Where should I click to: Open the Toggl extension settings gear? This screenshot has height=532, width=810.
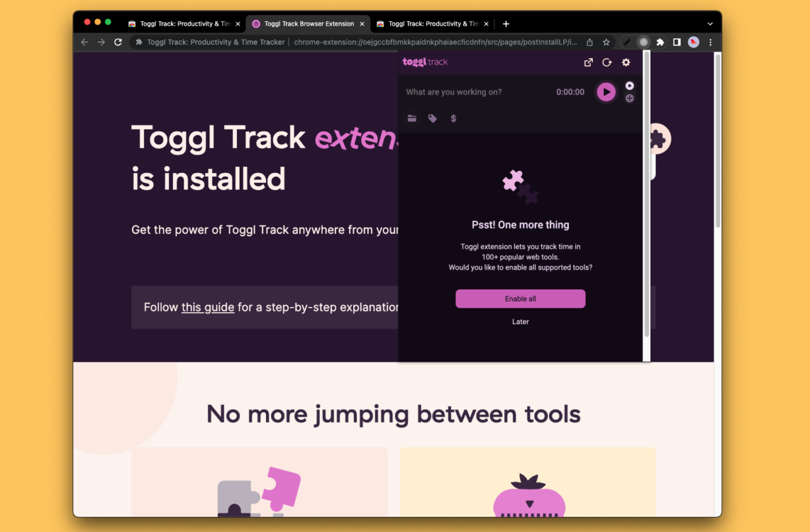pyautogui.click(x=625, y=62)
